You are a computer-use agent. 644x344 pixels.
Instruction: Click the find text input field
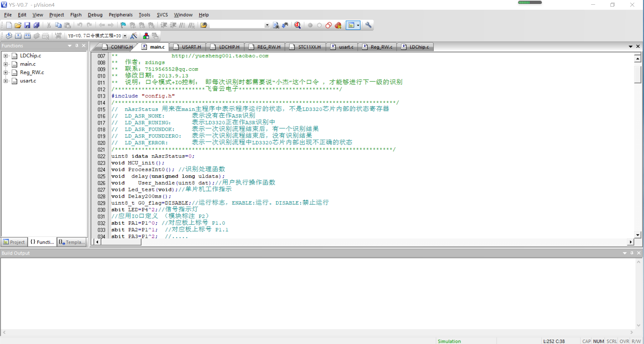pyautogui.click(x=237, y=25)
